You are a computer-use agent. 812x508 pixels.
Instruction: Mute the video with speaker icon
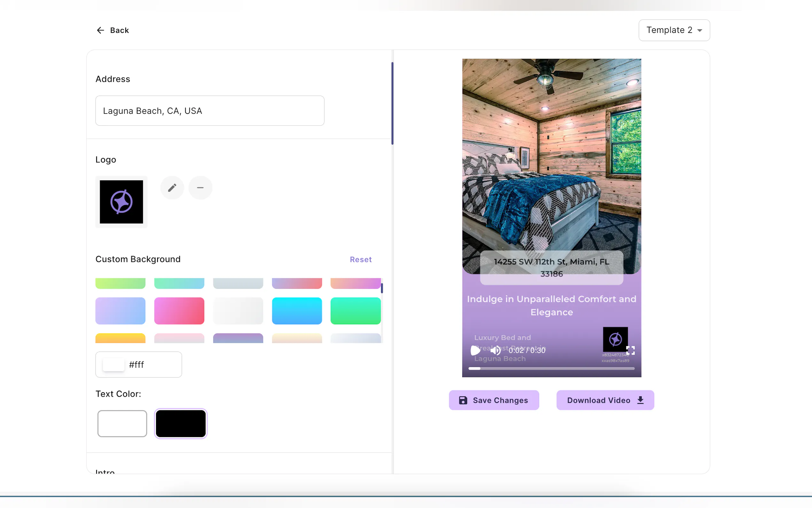tap(495, 350)
